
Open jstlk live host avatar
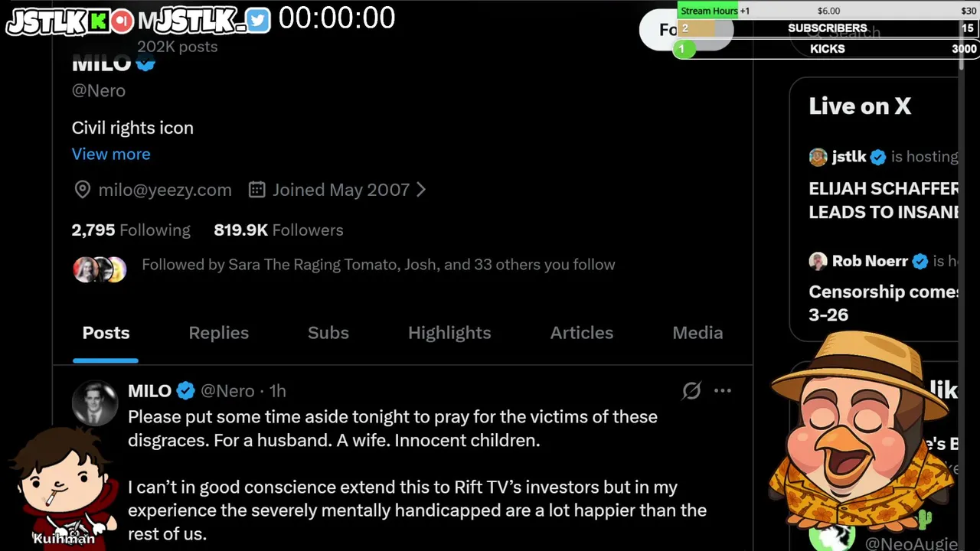point(818,157)
